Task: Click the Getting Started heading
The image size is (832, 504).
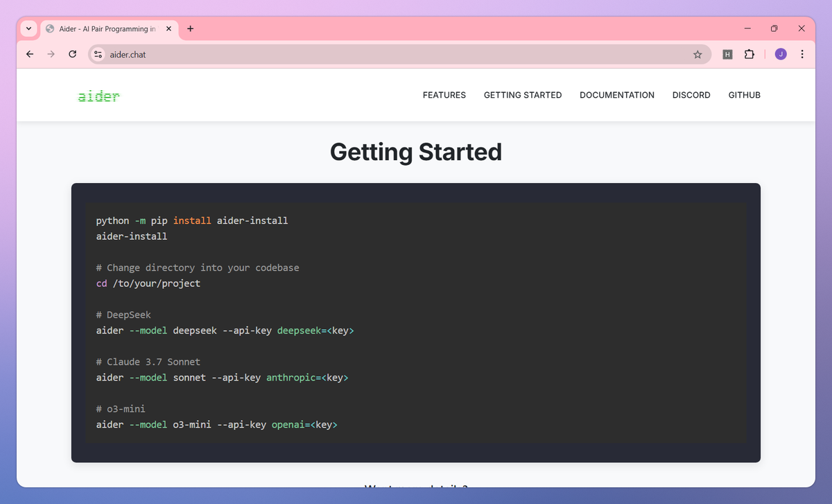Action: click(416, 152)
